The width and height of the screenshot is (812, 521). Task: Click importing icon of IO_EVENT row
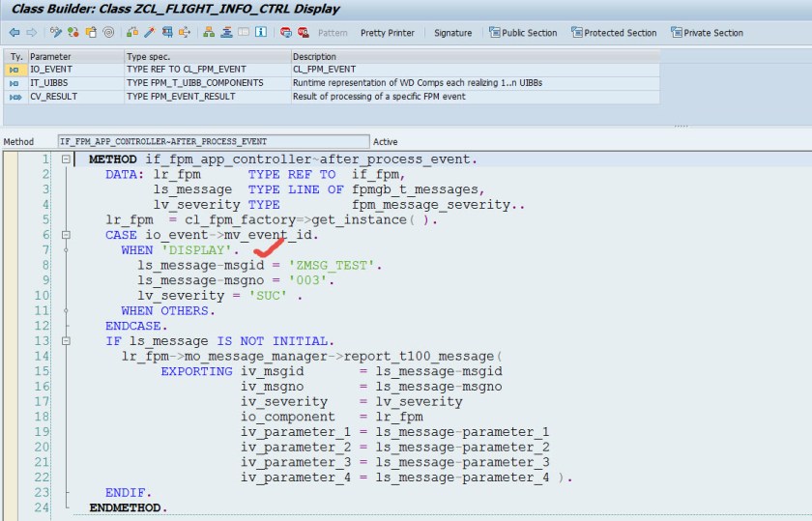point(14,70)
